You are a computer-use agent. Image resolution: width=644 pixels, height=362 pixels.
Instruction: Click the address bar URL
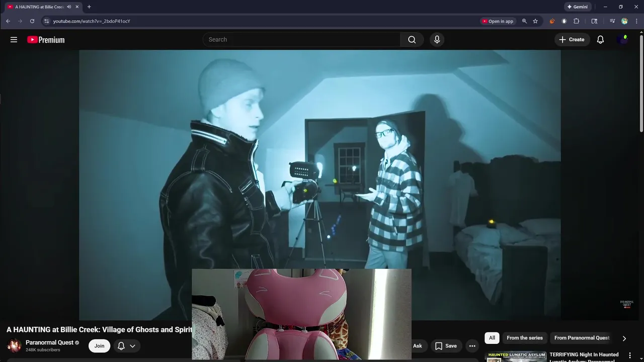click(92, 21)
